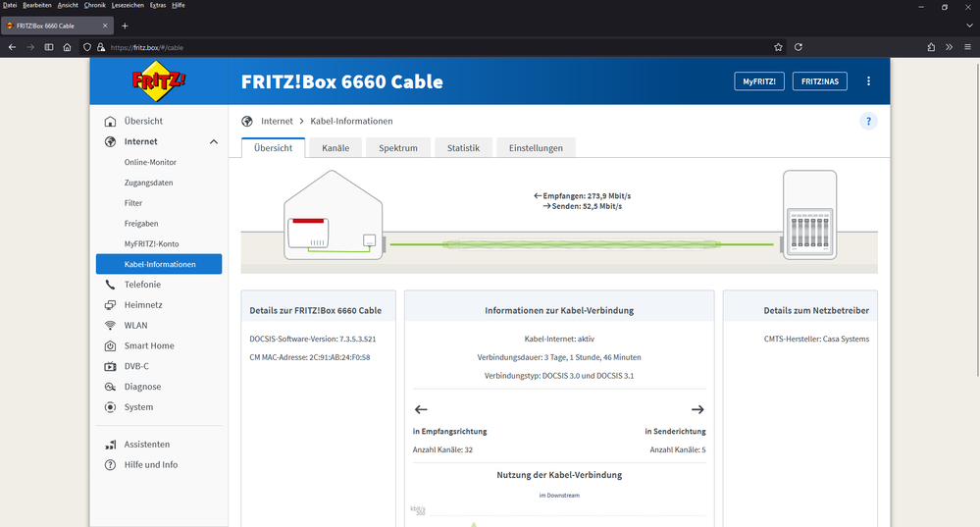
Task: Click the FRITZ!NAS button
Action: pyautogui.click(x=820, y=81)
